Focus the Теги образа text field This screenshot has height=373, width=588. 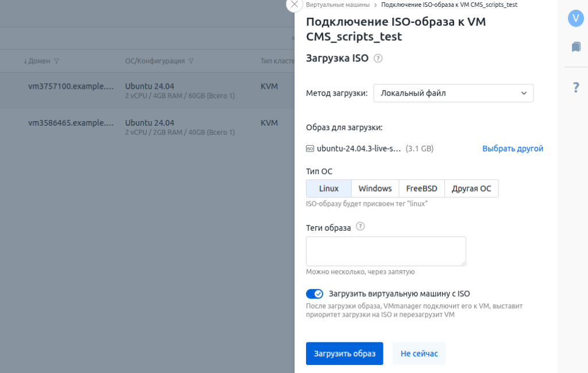pos(385,251)
